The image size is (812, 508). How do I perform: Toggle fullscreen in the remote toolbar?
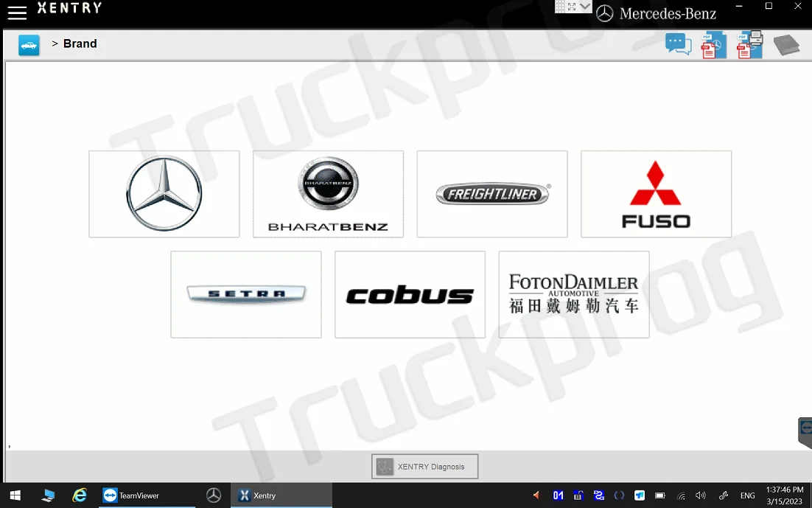pyautogui.click(x=572, y=6)
